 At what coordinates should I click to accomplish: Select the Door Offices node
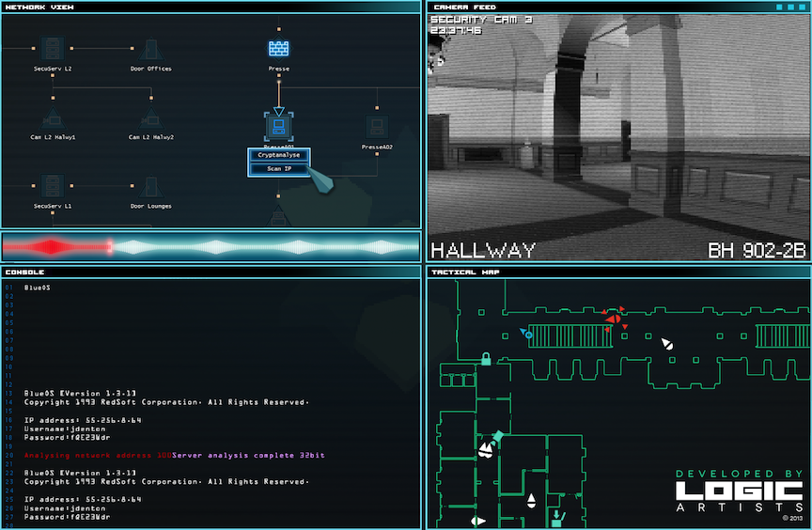[x=150, y=48]
